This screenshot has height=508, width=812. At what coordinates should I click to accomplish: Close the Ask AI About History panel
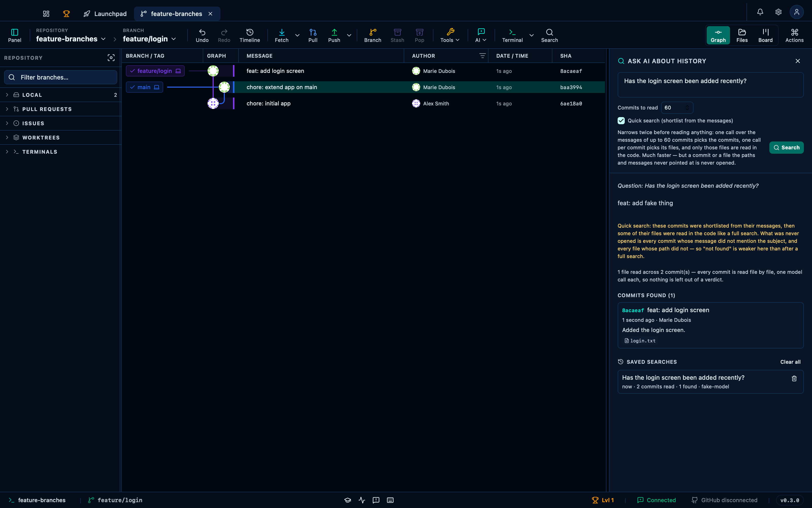(x=798, y=61)
